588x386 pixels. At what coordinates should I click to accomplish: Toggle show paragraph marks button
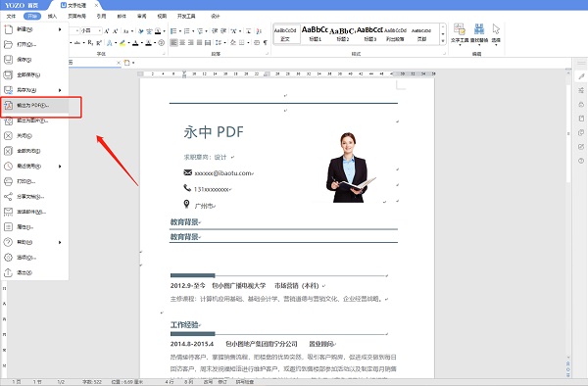pyautogui.click(x=266, y=43)
